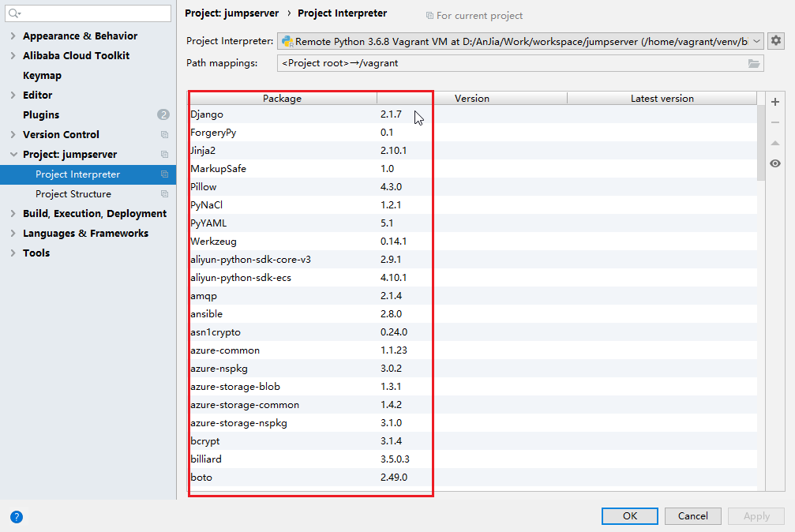Screen dimensions: 795x532
Task: Open the Project Interpreter dropdown
Action: tap(520, 41)
